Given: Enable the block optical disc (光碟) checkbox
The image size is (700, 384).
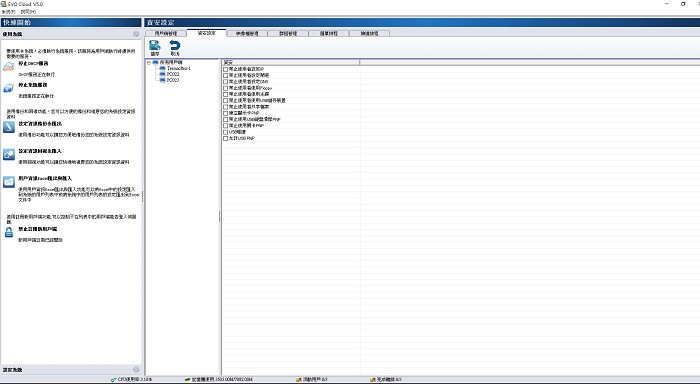Looking at the screenshot, I should (x=225, y=94).
